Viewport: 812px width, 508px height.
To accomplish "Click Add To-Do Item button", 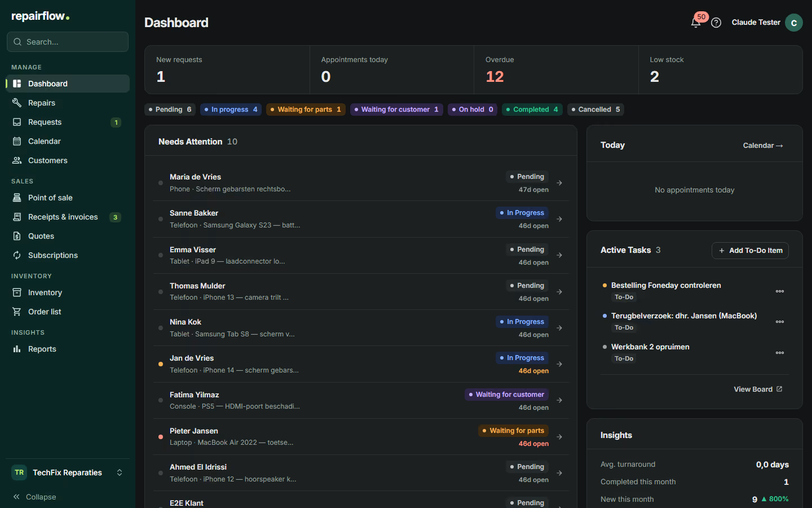I will tap(750, 251).
